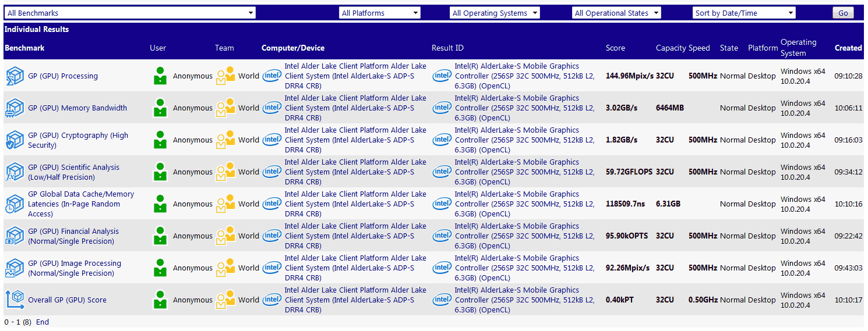Click the Intel logo beside the Scientific Analysis row Result ID

(x=442, y=172)
